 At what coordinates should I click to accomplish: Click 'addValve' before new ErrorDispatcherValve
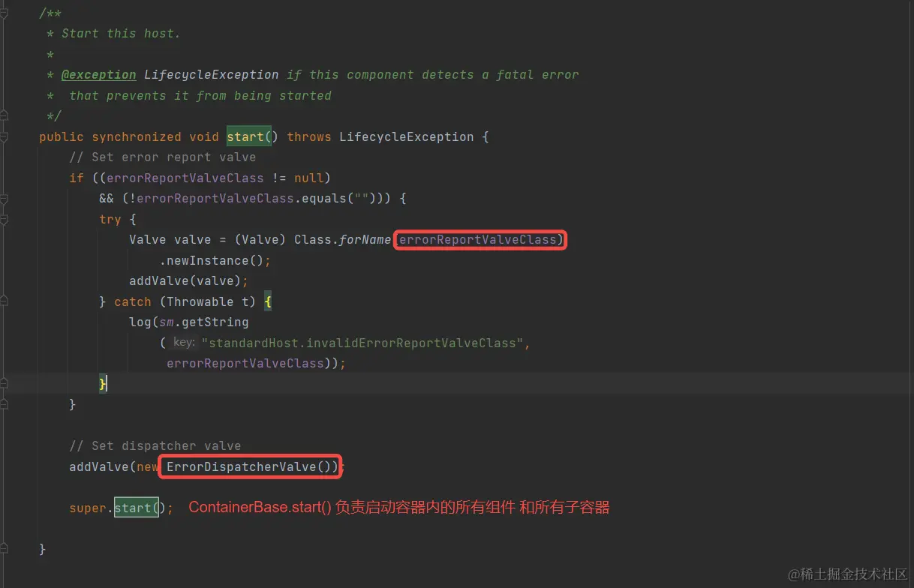click(x=99, y=467)
